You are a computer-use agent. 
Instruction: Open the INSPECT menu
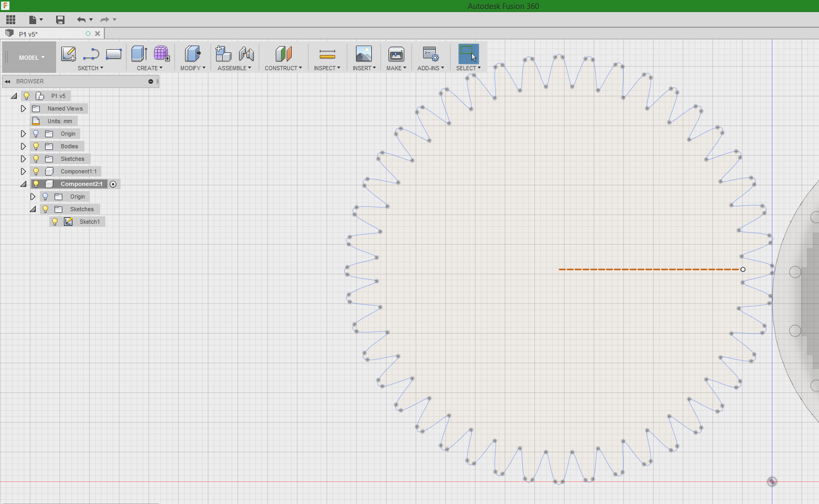coord(327,68)
